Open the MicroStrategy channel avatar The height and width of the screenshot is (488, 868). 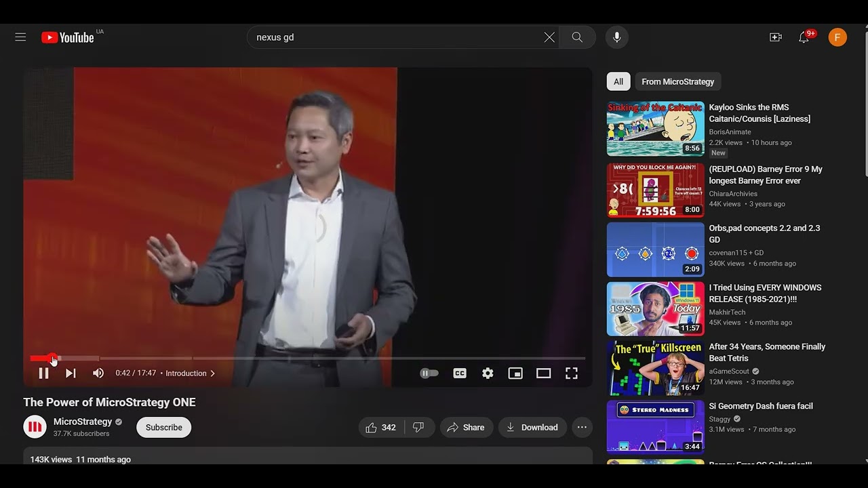[x=35, y=427]
